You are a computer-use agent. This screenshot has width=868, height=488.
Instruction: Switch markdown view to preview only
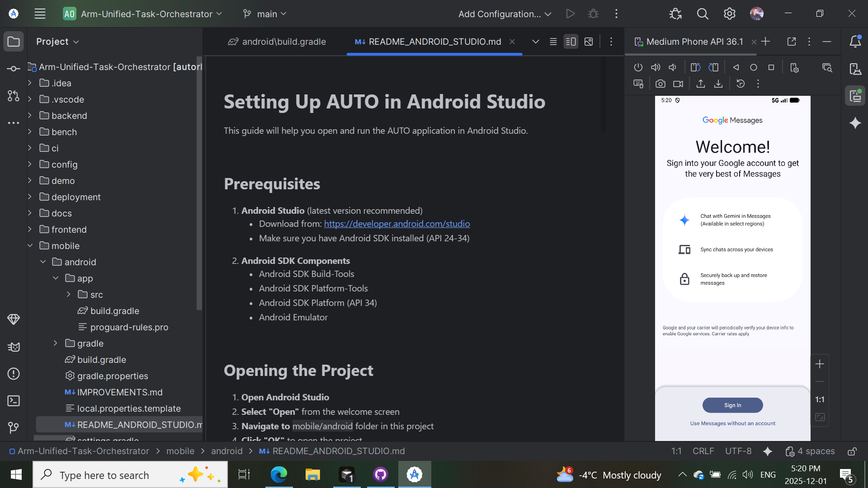(588, 42)
